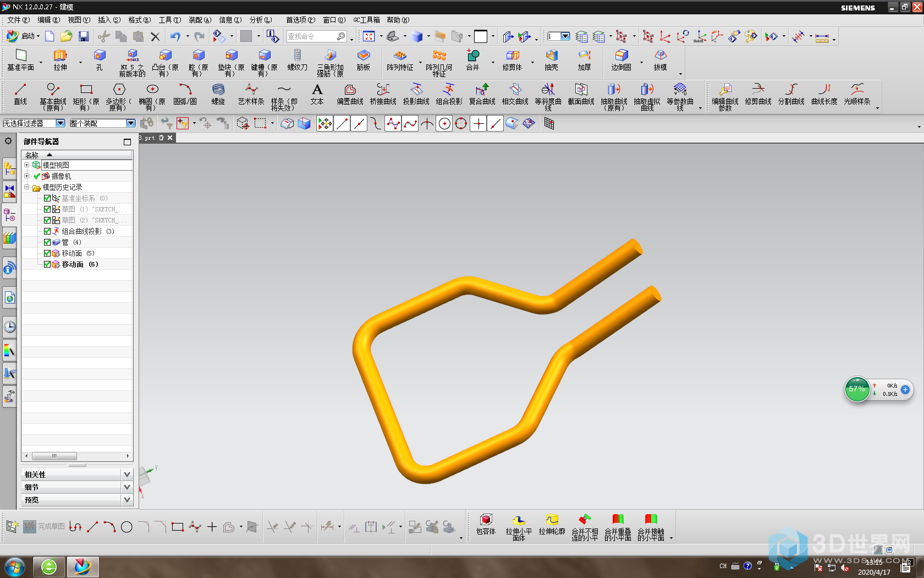
Task: Select the 抽壳 shell tool
Action: click(551, 60)
